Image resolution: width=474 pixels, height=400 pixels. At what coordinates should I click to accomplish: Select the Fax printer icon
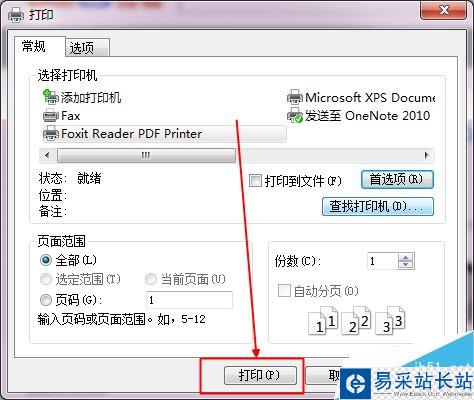(x=51, y=116)
